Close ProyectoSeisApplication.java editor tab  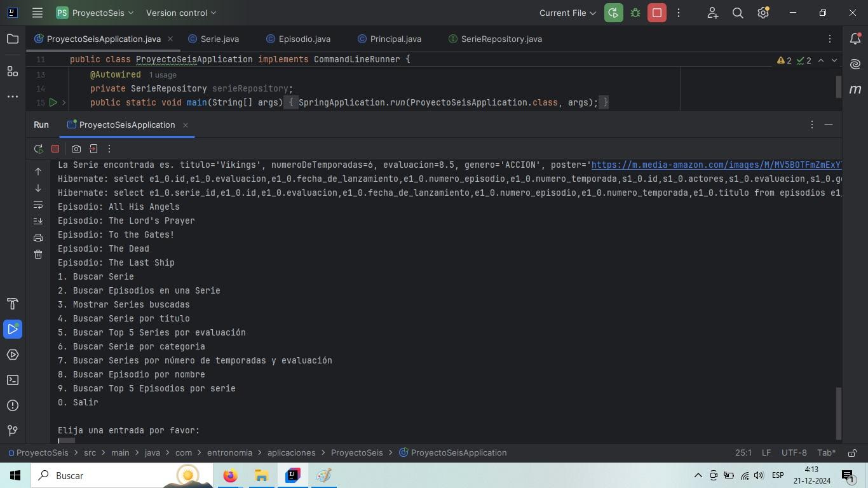pos(170,39)
